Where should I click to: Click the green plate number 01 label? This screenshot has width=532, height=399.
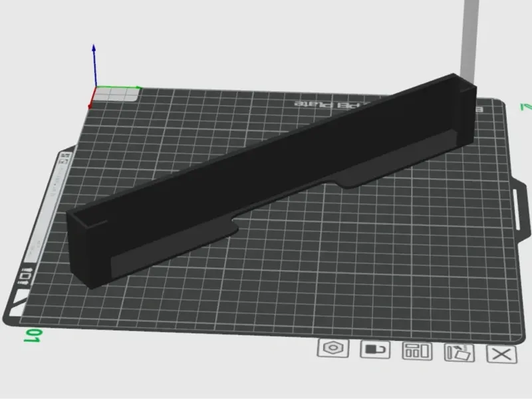33,336
